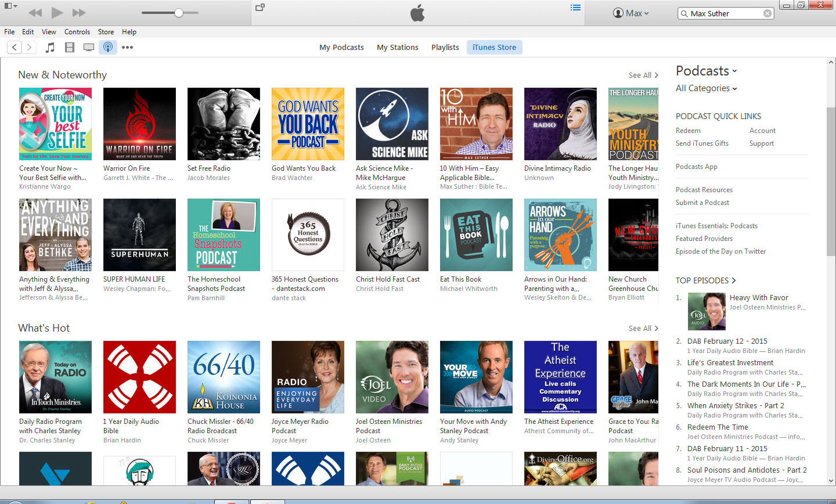
Task: Open the 66/40 Koinonia House artwork
Action: pos(224,377)
